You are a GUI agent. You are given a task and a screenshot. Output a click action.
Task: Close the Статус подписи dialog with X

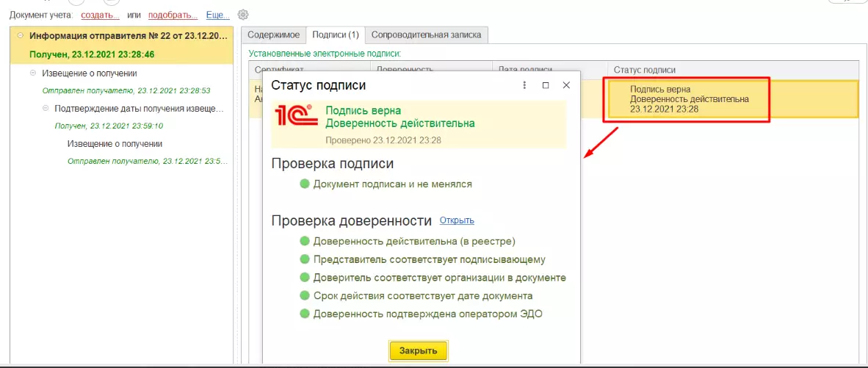(565, 85)
